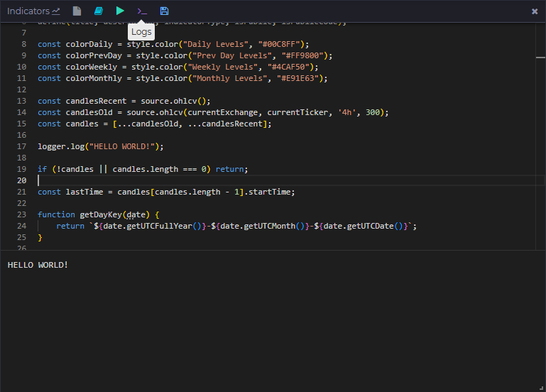The width and height of the screenshot is (546, 392).
Task: Click "HELLO WORLD!" string in code
Action: click(122, 146)
